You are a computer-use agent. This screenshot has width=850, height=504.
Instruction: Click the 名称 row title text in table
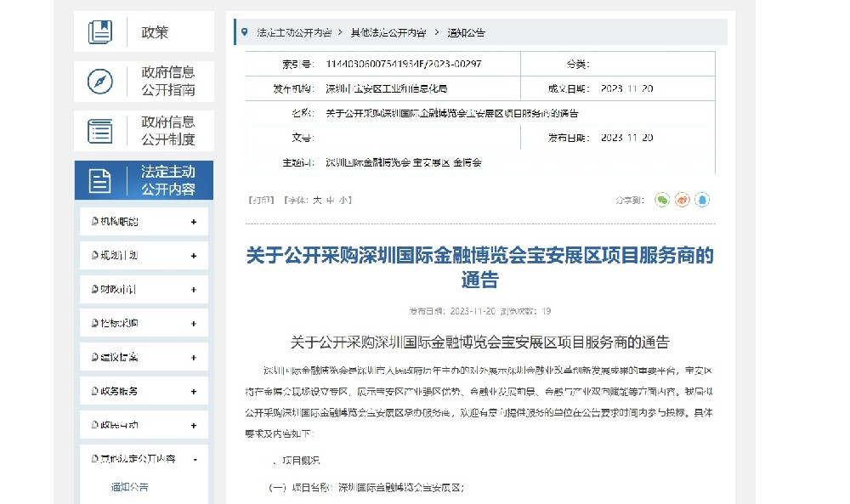[452, 113]
